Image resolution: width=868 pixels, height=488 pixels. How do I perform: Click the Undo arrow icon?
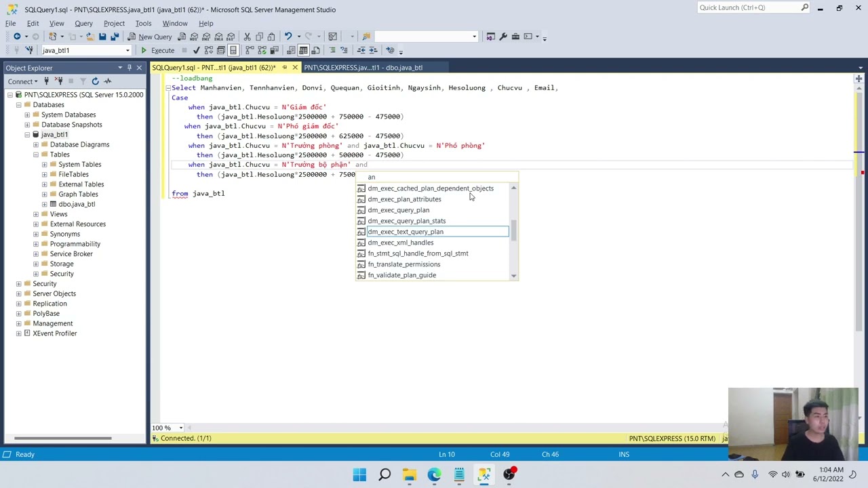click(x=288, y=37)
